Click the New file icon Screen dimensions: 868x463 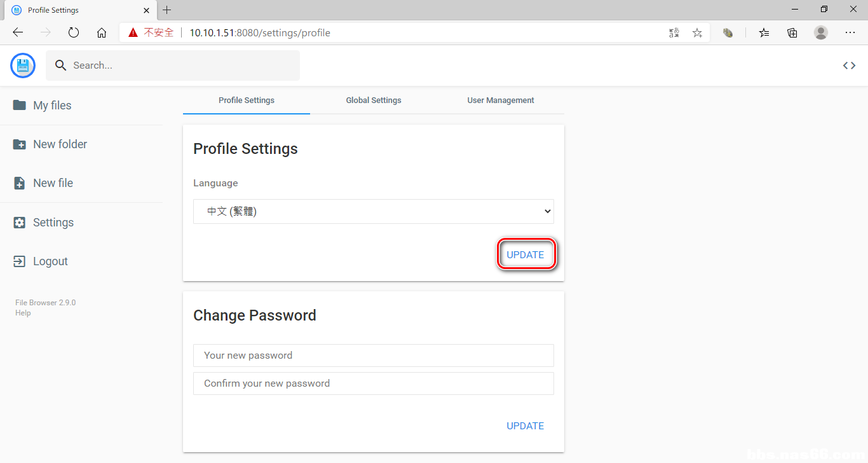tap(20, 183)
